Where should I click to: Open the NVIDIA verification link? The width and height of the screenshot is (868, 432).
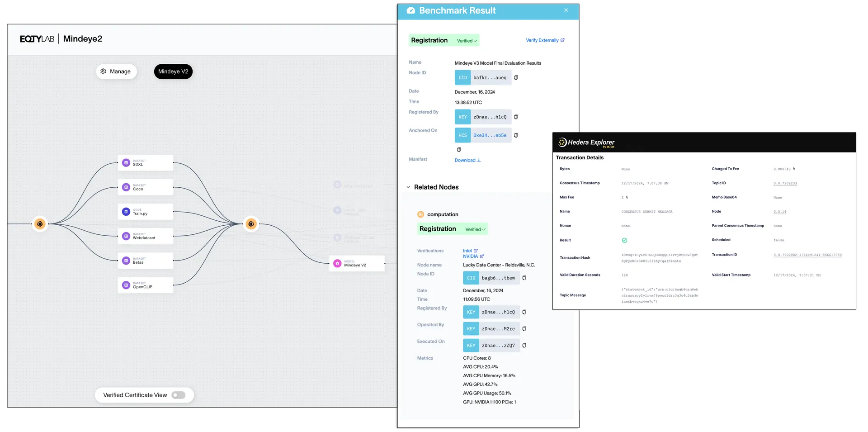[x=473, y=256]
